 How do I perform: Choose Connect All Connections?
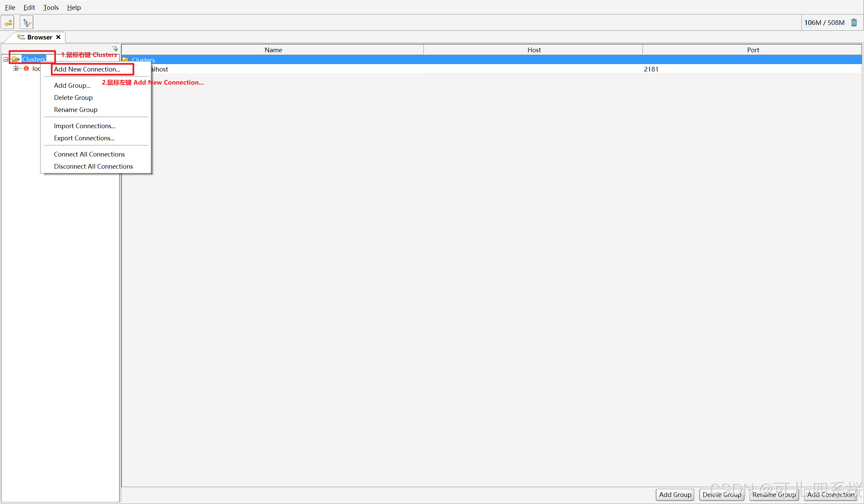(x=89, y=154)
